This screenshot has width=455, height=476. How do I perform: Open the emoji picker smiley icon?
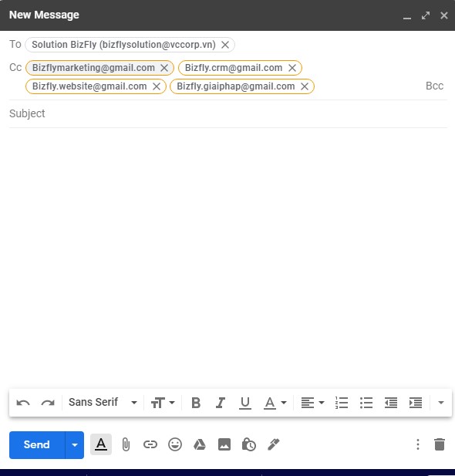pos(175,444)
